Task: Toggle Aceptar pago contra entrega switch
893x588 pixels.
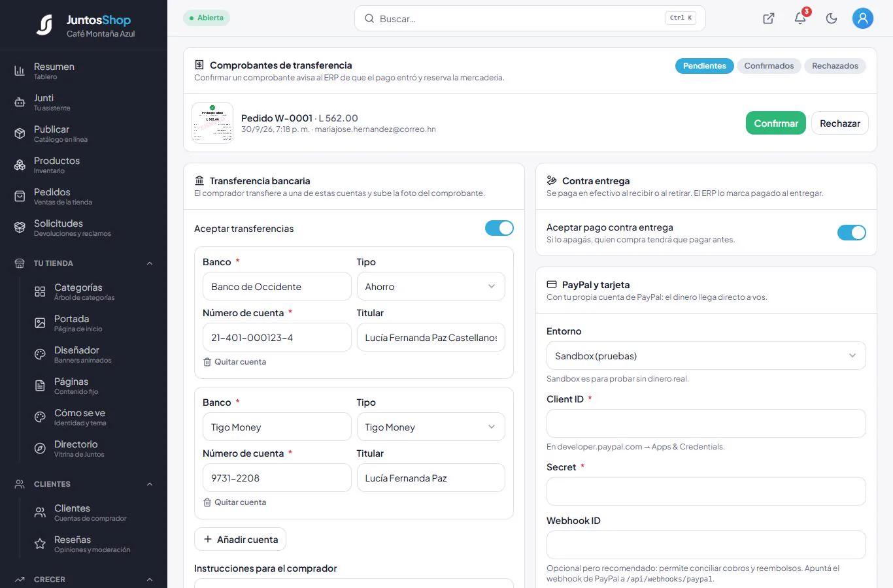Action: click(852, 233)
